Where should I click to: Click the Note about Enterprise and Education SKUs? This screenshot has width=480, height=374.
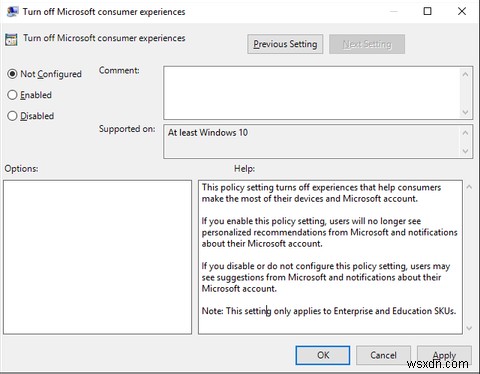[329, 311]
